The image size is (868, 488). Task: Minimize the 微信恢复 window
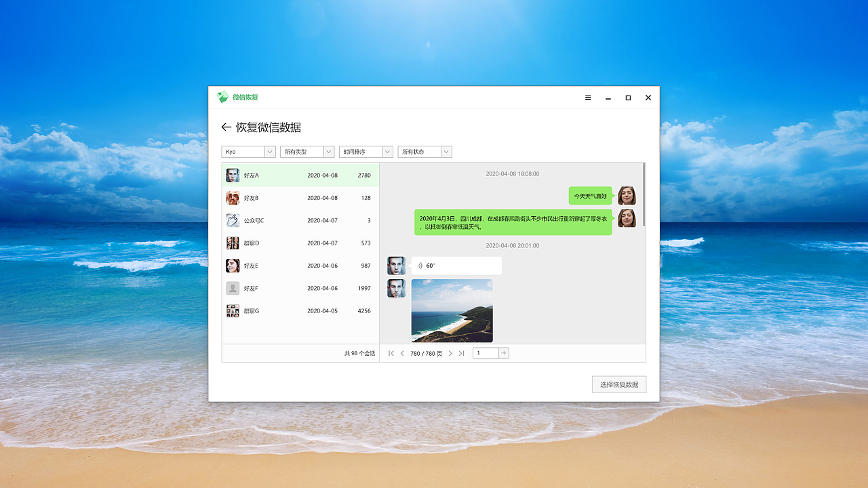pyautogui.click(x=608, y=98)
